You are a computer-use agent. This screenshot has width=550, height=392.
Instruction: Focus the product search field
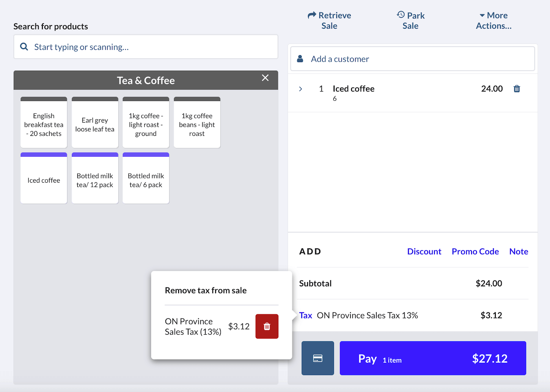point(153,47)
